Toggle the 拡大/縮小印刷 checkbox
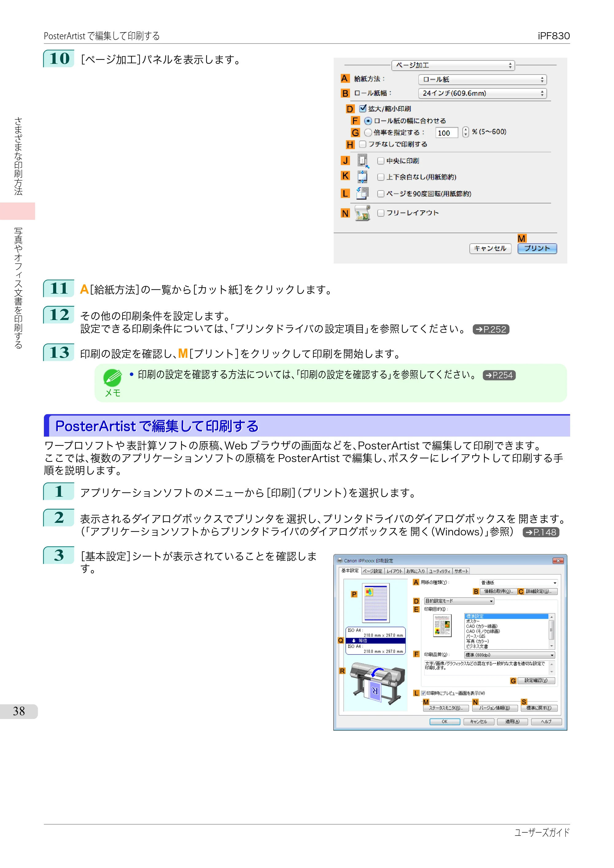614x868 pixels. [363, 109]
